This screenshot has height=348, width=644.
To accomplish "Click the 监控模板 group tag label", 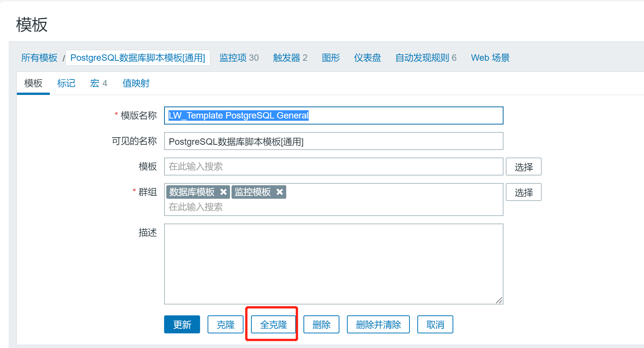I will tap(253, 192).
